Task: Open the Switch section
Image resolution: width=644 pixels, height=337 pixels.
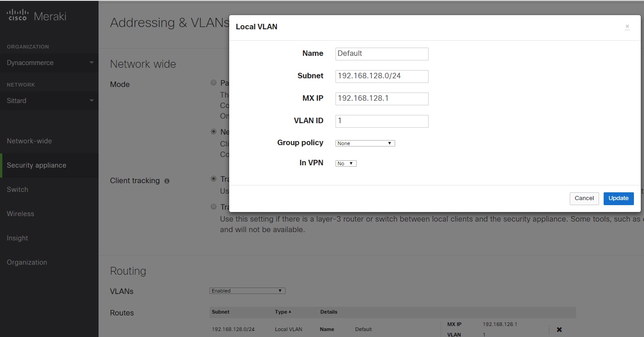Action: (x=17, y=189)
